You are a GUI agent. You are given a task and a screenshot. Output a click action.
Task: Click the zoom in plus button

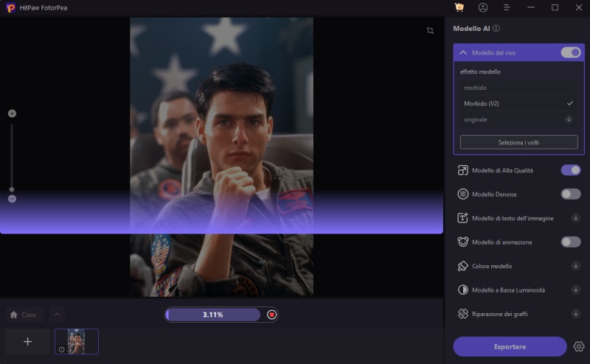point(12,113)
